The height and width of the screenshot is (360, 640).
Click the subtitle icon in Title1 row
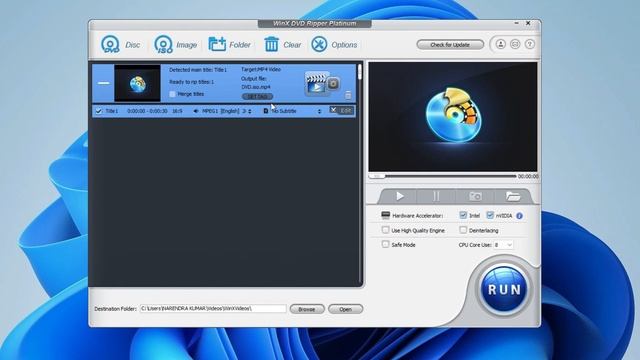click(266, 111)
